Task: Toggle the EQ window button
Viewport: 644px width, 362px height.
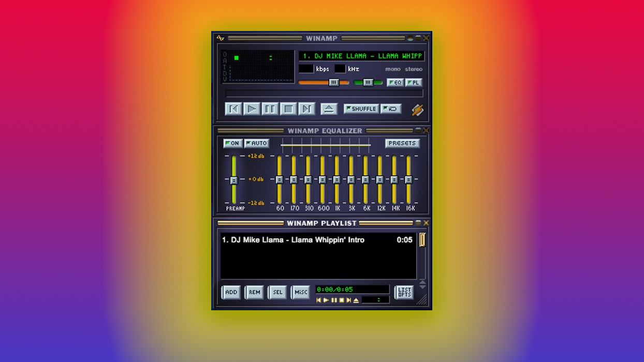Action: [x=395, y=82]
